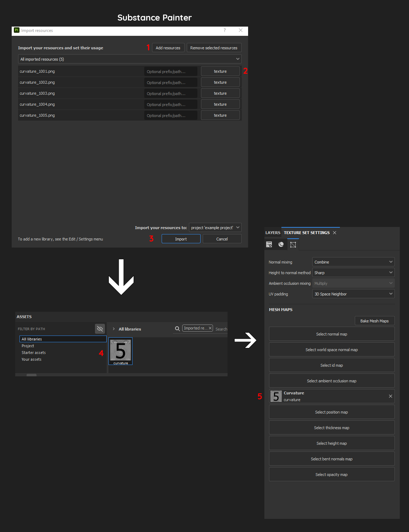
Task: Remove the 'Imported re...' filter tag
Action: pyautogui.click(x=210, y=328)
